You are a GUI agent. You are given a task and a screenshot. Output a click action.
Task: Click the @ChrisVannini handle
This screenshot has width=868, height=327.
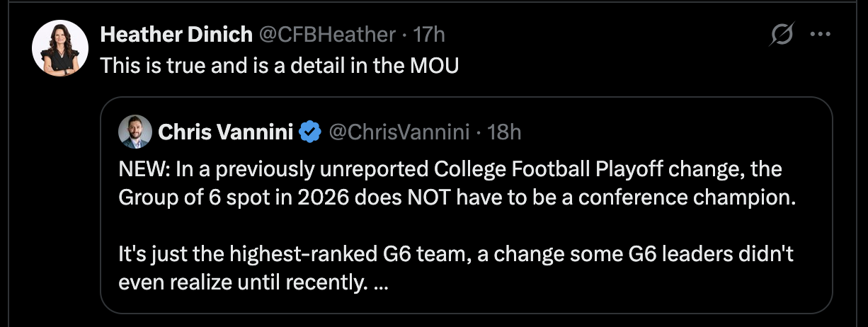point(397,132)
